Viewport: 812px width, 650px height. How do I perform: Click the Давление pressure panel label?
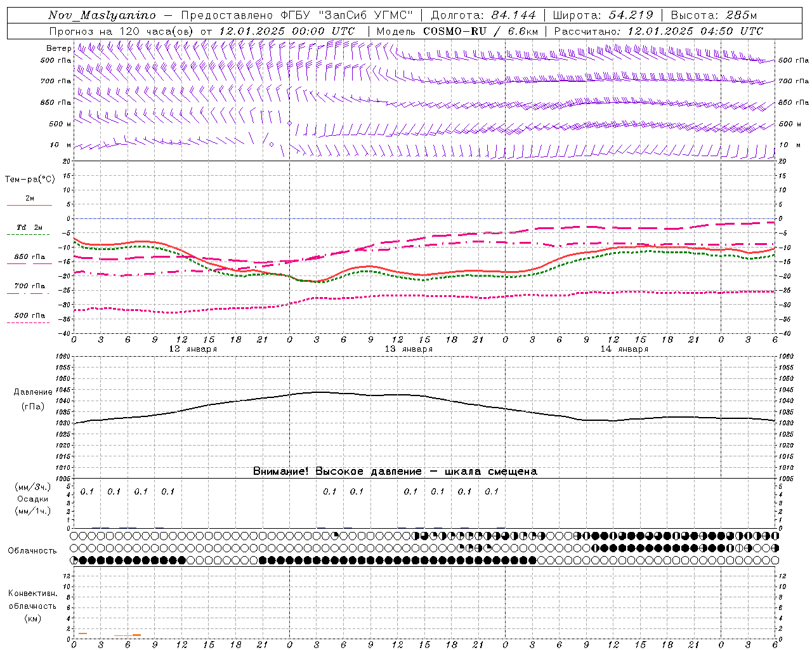pyautogui.click(x=33, y=392)
